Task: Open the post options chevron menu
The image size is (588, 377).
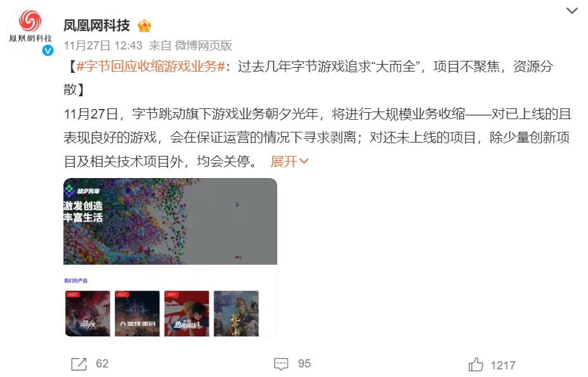Action: (572, 11)
